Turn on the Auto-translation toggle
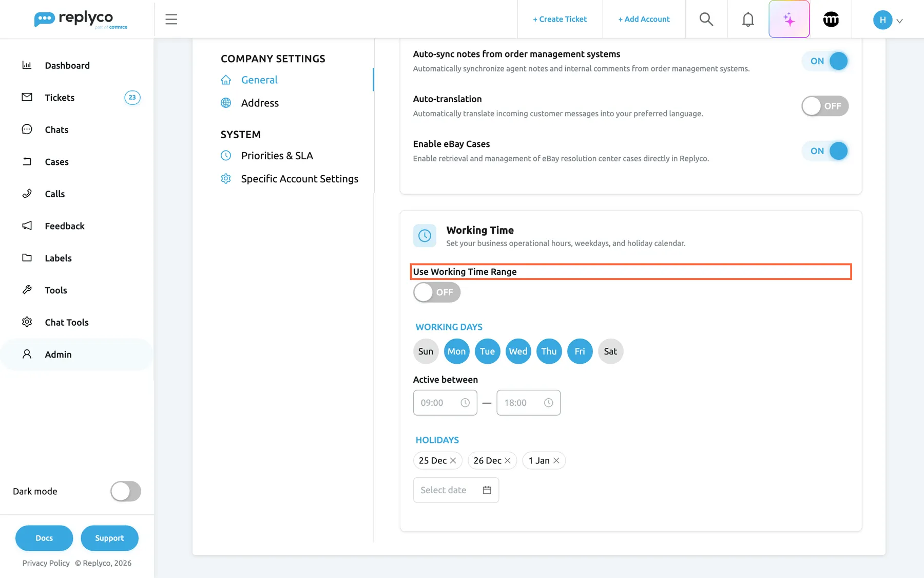Screen dimensions: 924x578 point(825,106)
